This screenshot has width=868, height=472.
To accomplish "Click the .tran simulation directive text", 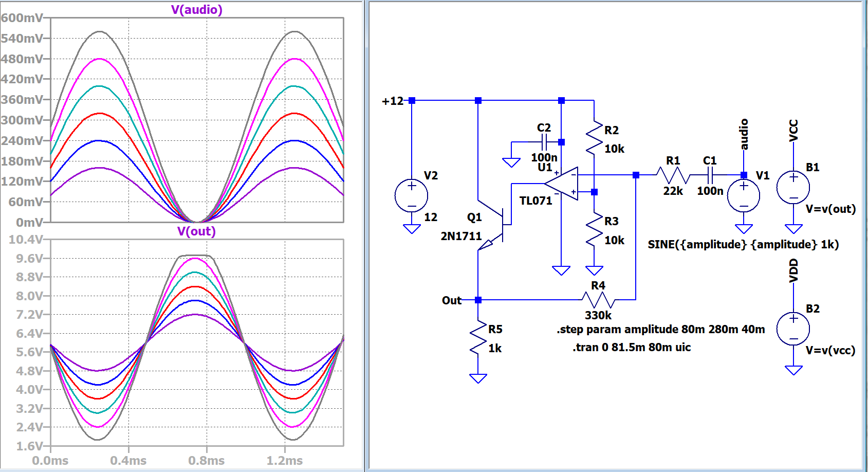I will coord(632,348).
